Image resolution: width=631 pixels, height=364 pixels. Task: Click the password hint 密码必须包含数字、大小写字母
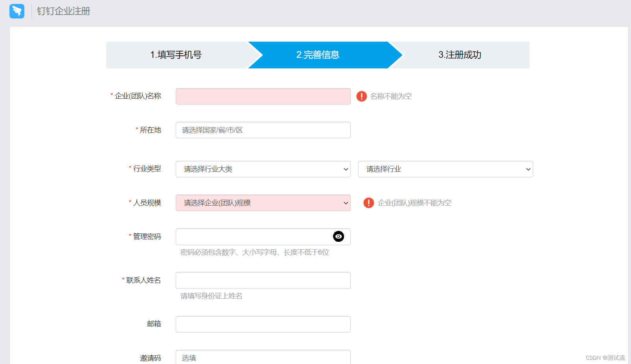(x=255, y=252)
